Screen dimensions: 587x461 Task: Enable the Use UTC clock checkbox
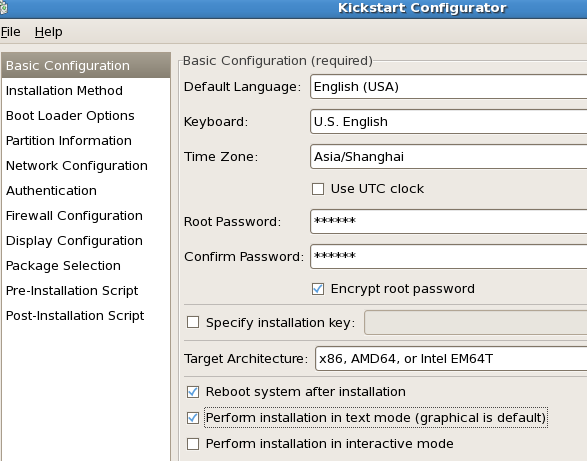click(x=318, y=189)
